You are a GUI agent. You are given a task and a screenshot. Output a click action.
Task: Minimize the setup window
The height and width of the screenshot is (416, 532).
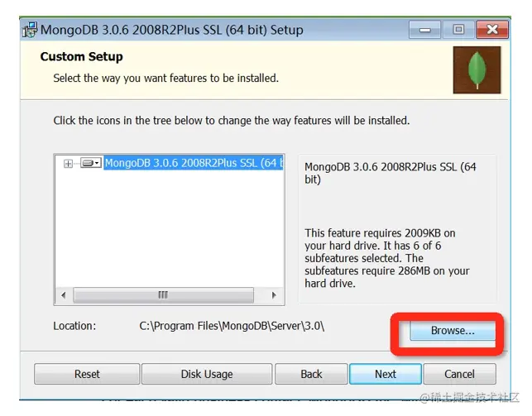[x=424, y=30]
